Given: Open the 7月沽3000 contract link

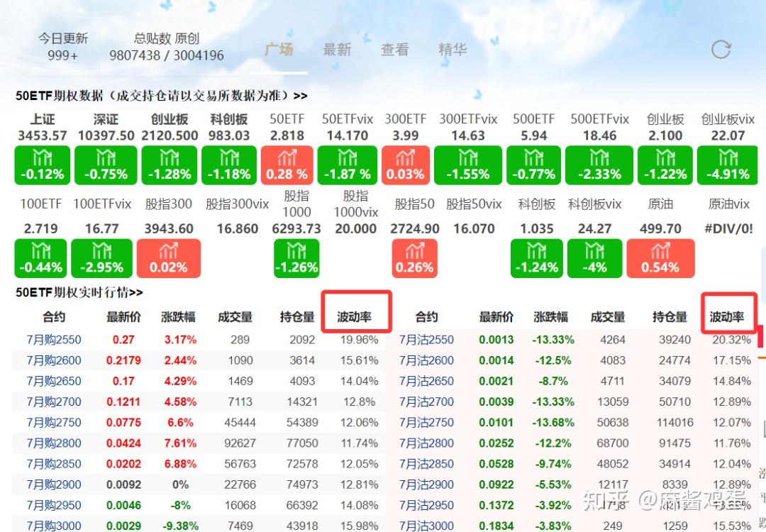Looking at the screenshot, I should pos(426,526).
